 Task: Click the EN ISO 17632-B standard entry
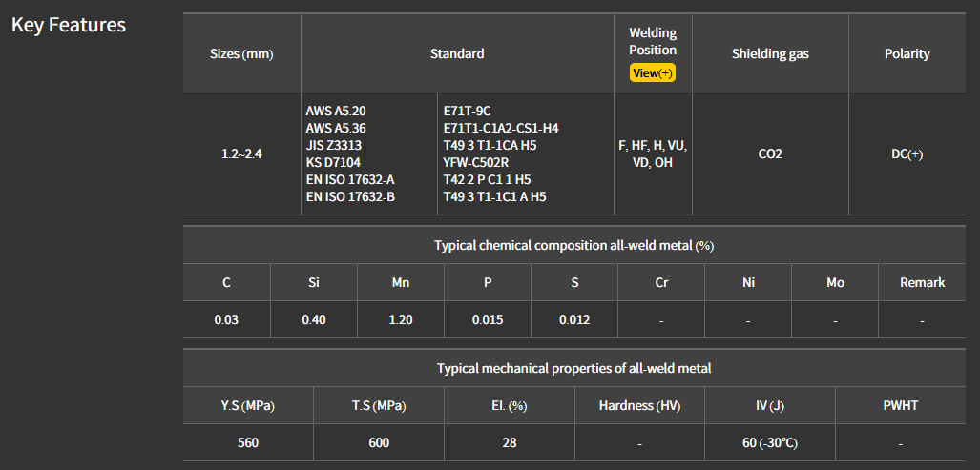350,196
